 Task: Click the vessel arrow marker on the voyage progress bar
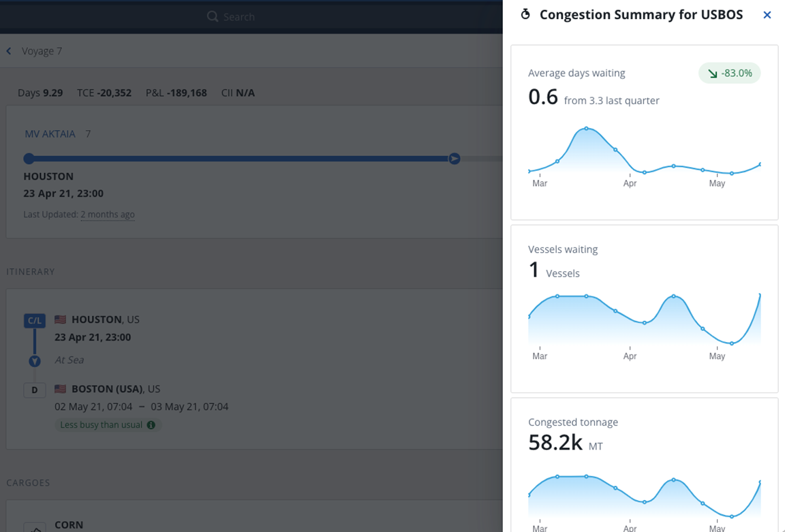(454, 159)
